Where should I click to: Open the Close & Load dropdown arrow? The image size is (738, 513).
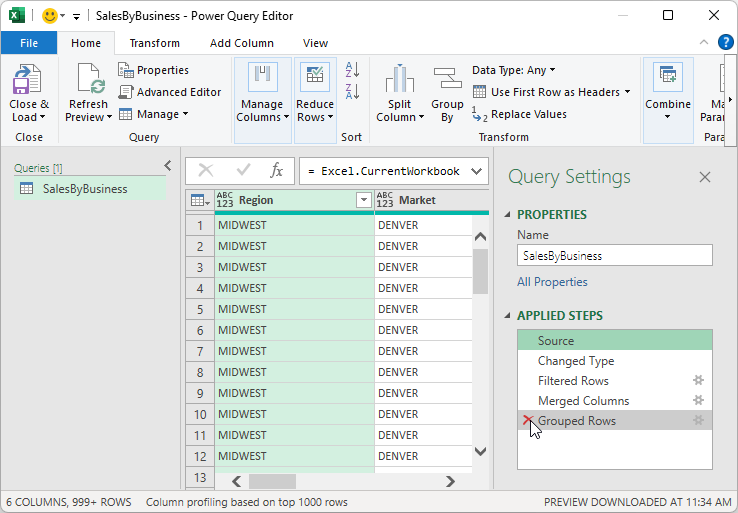[x=43, y=117]
